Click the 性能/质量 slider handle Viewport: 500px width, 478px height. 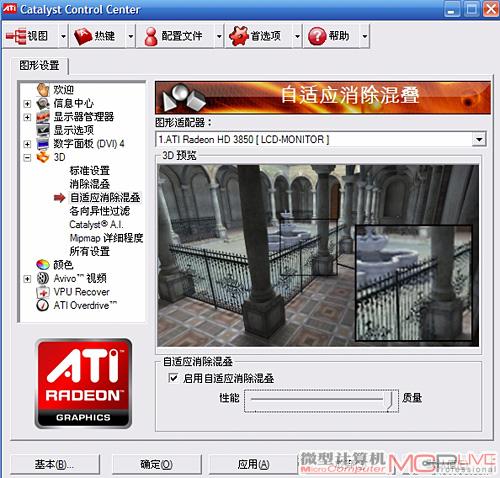click(388, 400)
